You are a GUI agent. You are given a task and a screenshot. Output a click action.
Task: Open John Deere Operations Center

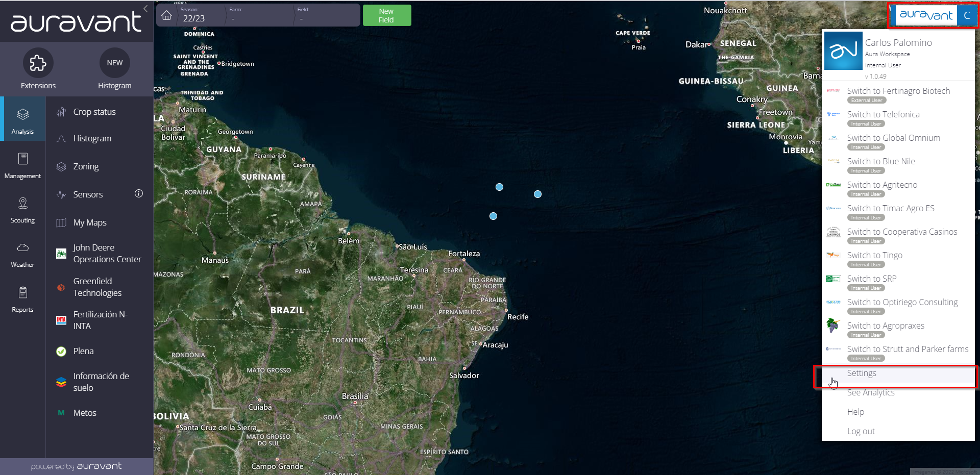click(107, 254)
